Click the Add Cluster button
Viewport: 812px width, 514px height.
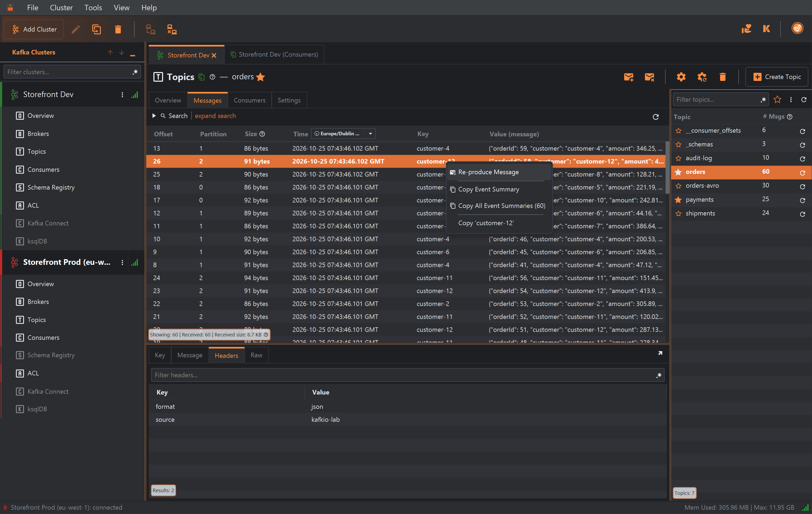pyautogui.click(x=34, y=29)
